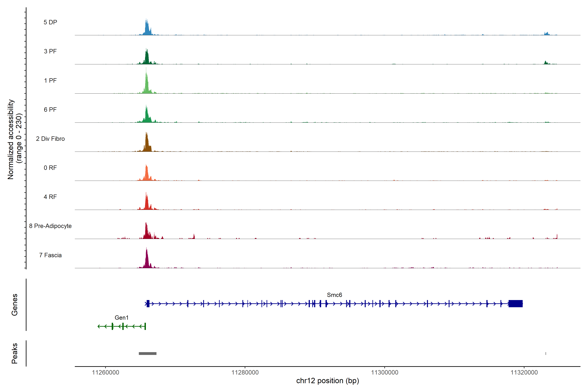Click the Smc6 gene name
Screen dimensions: 588x392
click(334, 295)
